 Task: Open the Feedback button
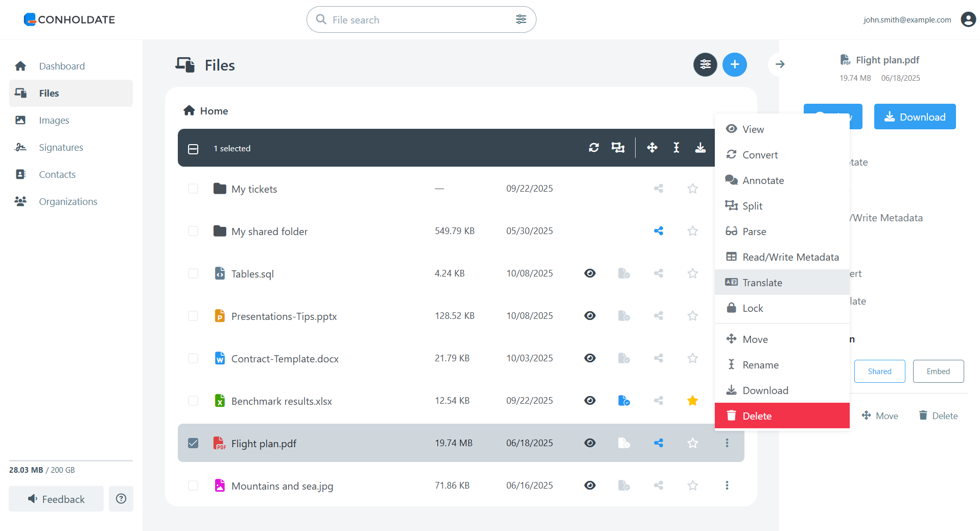(x=56, y=499)
